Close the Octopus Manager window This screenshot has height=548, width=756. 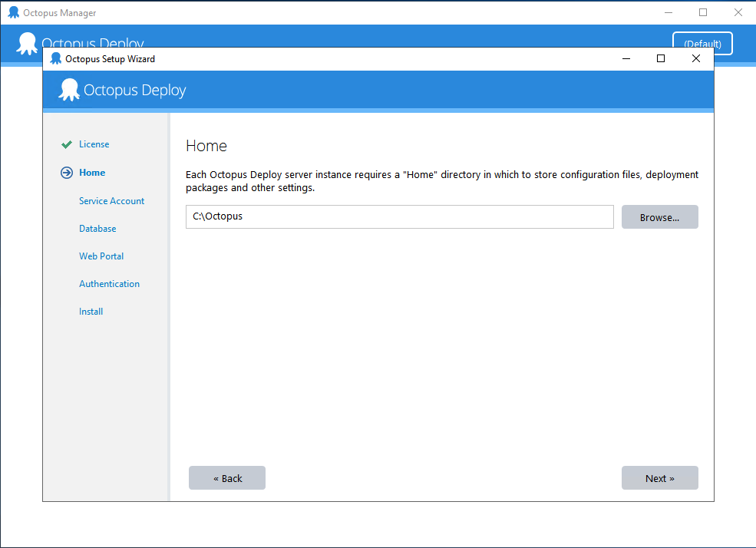pyautogui.click(x=738, y=12)
